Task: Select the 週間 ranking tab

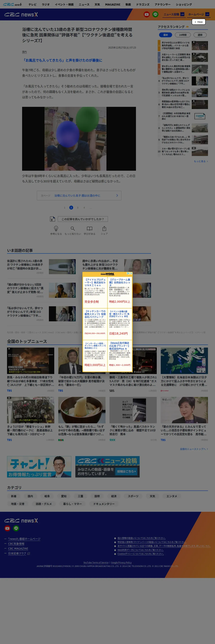Action: click(x=200, y=35)
